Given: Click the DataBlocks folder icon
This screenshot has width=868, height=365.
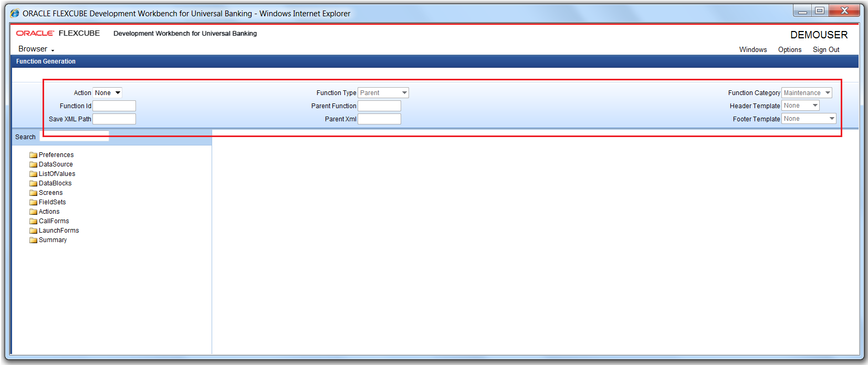Looking at the screenshot, I should (34, 183).
